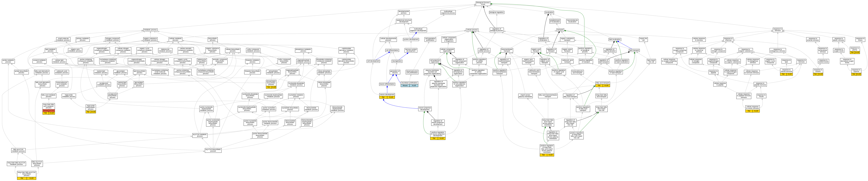Click the 'lipid transport' node
The height and width of the screenshot is (181, 868).
[x=634, y=50]
